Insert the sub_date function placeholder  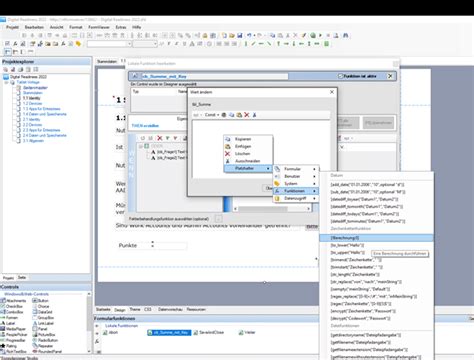[x=368, y=192]
